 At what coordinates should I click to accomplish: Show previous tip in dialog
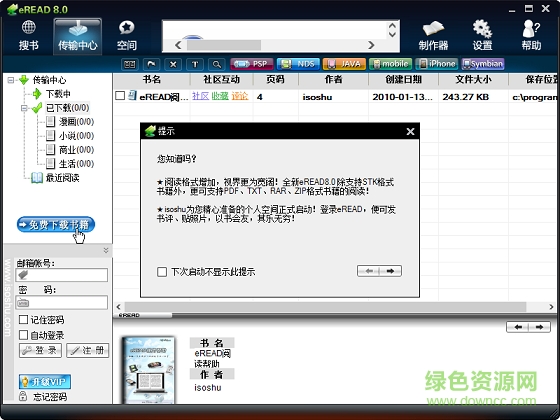point(368,271)
